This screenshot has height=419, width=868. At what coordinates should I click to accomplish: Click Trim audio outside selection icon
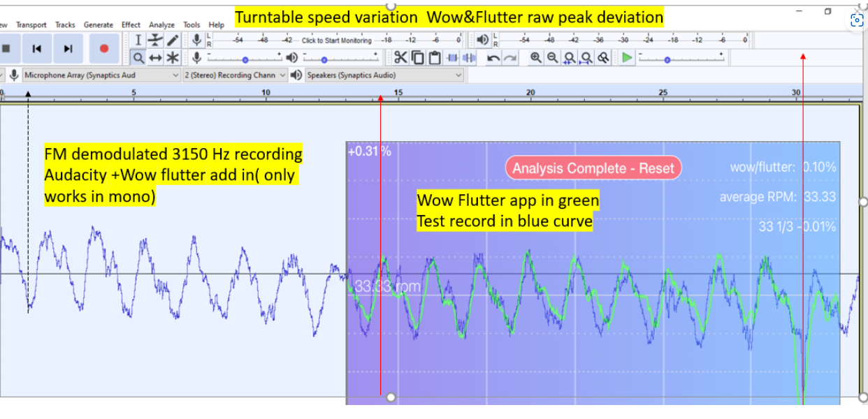(x=452, y=57)
